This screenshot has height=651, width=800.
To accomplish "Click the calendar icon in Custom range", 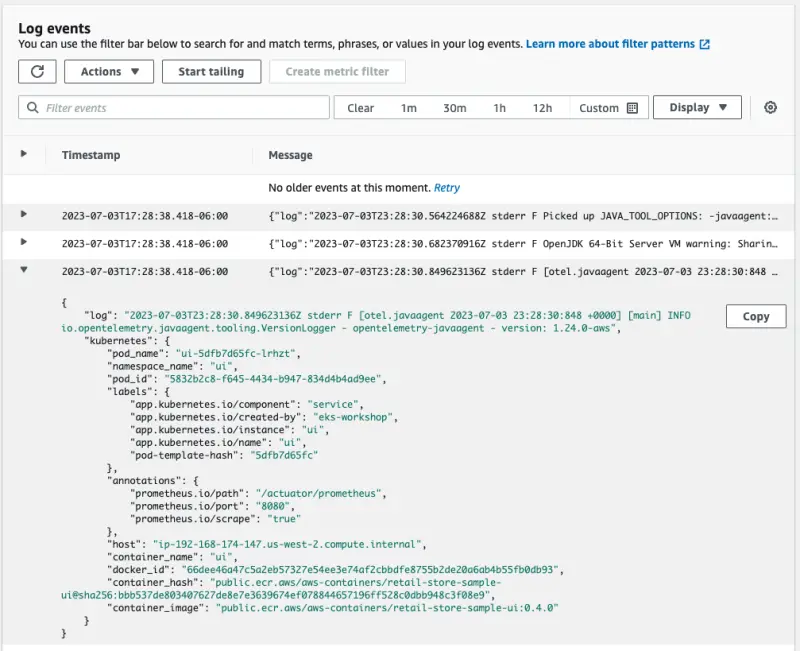I will [x=632, y=108].
